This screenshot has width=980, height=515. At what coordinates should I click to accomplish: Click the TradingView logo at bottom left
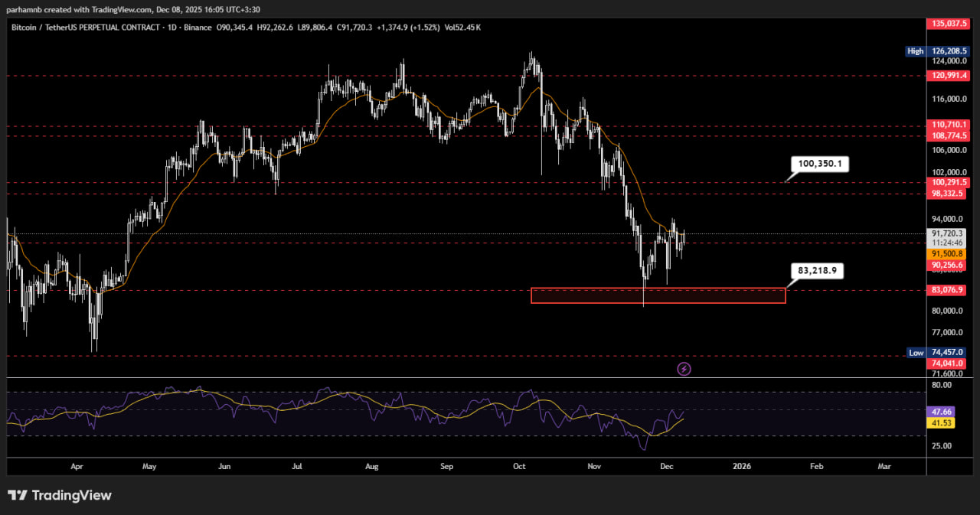[60, 495]
